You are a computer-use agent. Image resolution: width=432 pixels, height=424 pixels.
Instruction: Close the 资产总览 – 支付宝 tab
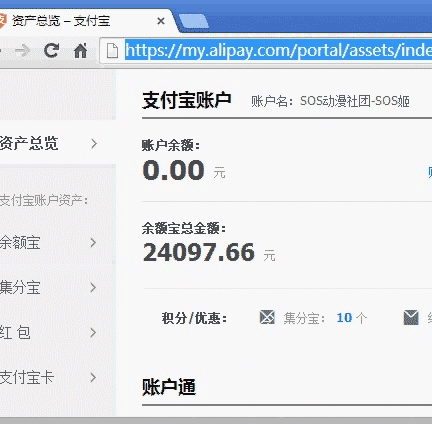[x=161, y=21]
